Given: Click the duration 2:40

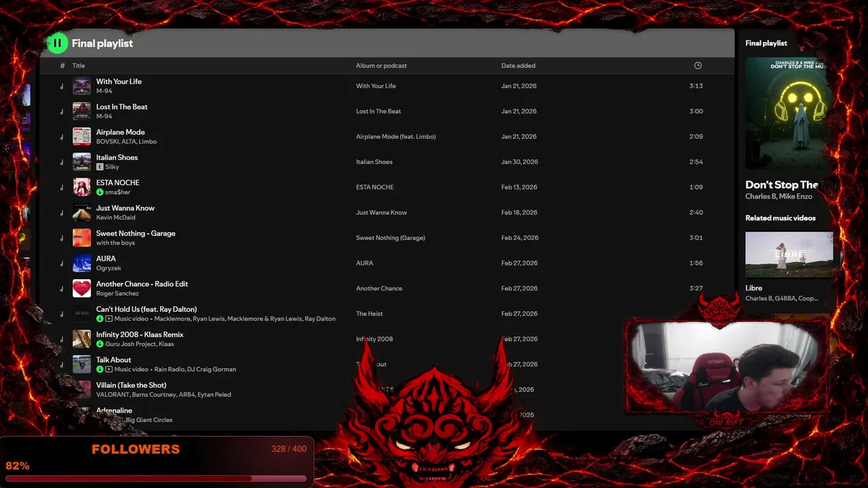Looking at the screenshot, I should 696,213.
